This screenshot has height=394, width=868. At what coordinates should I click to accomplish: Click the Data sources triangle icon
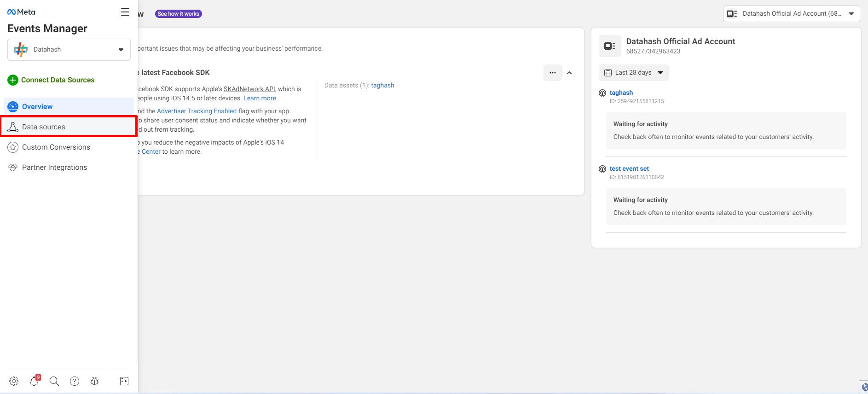(x=13, y=127)
